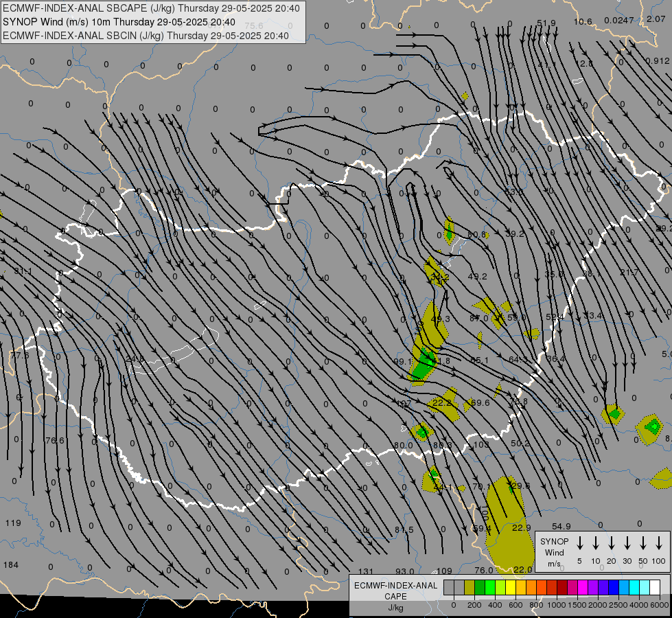Click the map value '131'
This screenshot has height=618, width=672.
tap(366, 571)
